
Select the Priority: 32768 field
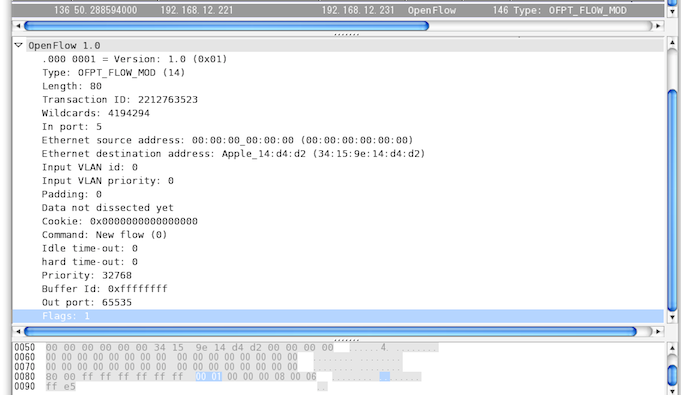[x=86, y=275]
